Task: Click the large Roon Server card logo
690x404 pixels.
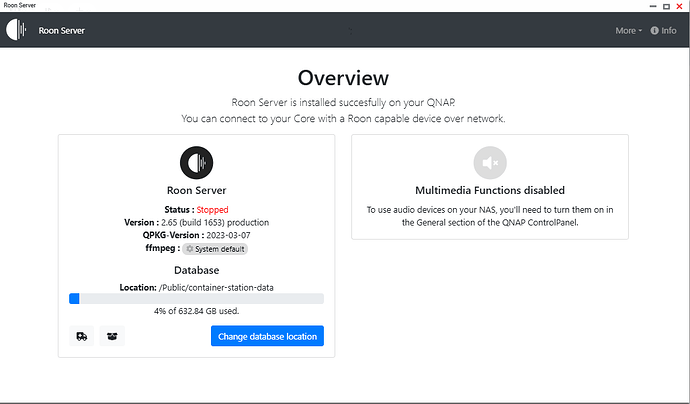Action: point(196,163)
